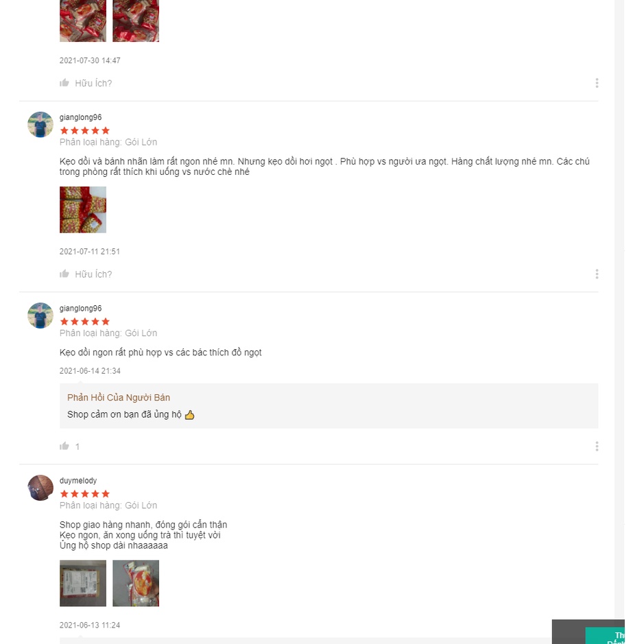Open three-dot menu for the 2021-06-14 review
Screen dimensions: 644x644
point(597,446)
